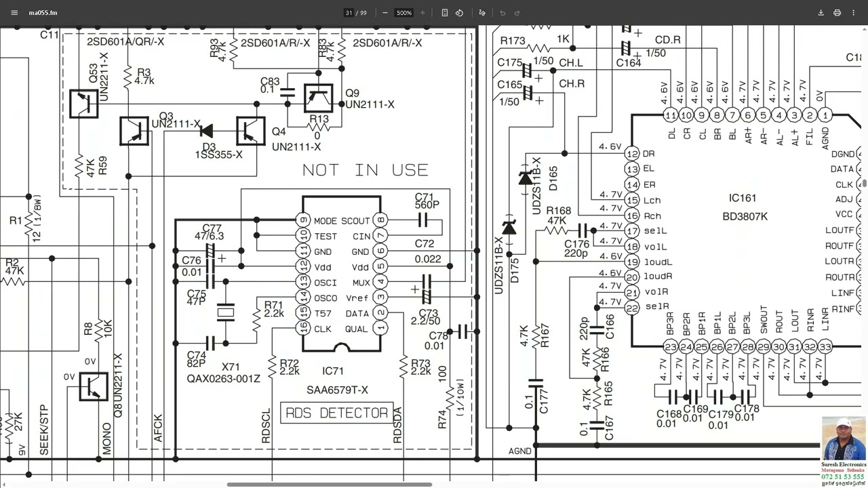Click the redo arrow icon

(517, 13)
